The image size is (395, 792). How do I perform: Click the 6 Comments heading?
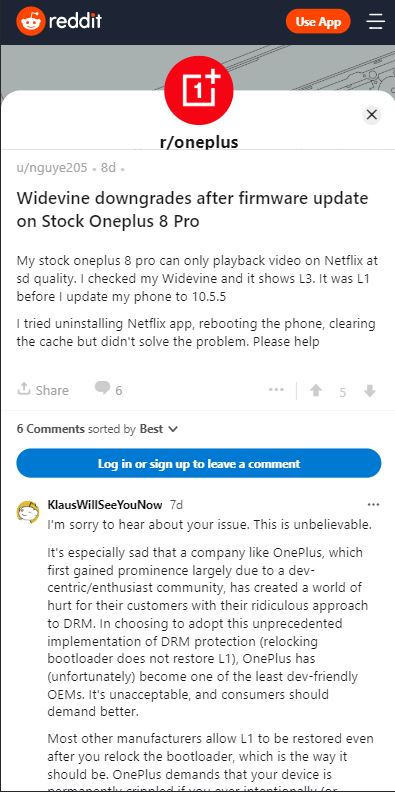tap(51, 429)
